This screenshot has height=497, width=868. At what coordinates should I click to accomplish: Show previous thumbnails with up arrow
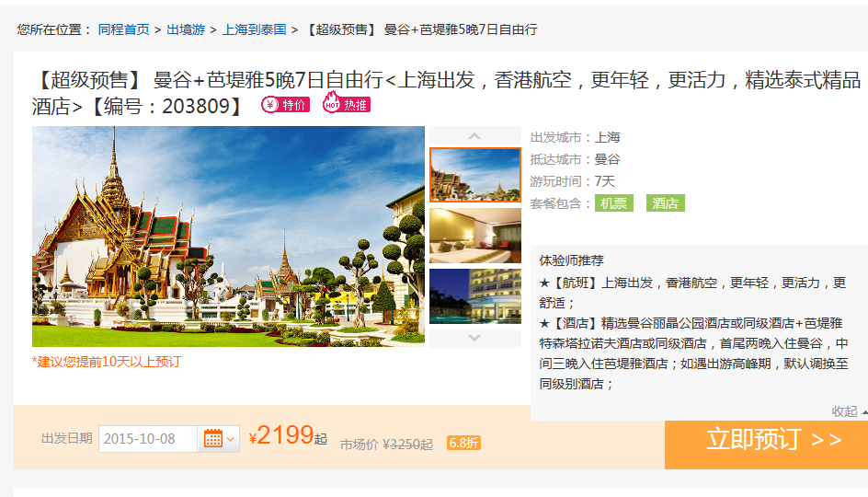point(474,135)
